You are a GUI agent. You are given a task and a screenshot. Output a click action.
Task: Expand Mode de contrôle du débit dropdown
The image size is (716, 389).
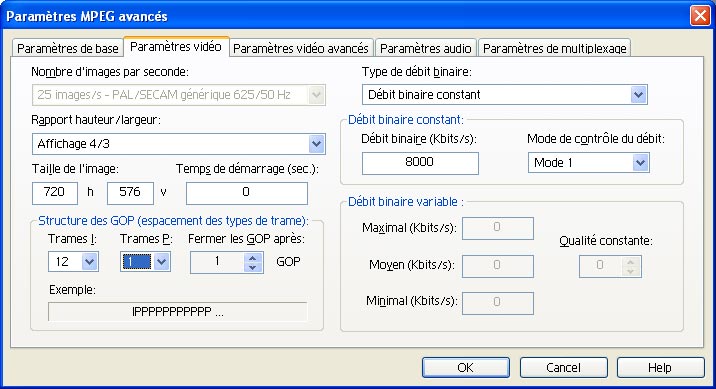[641, 163]
